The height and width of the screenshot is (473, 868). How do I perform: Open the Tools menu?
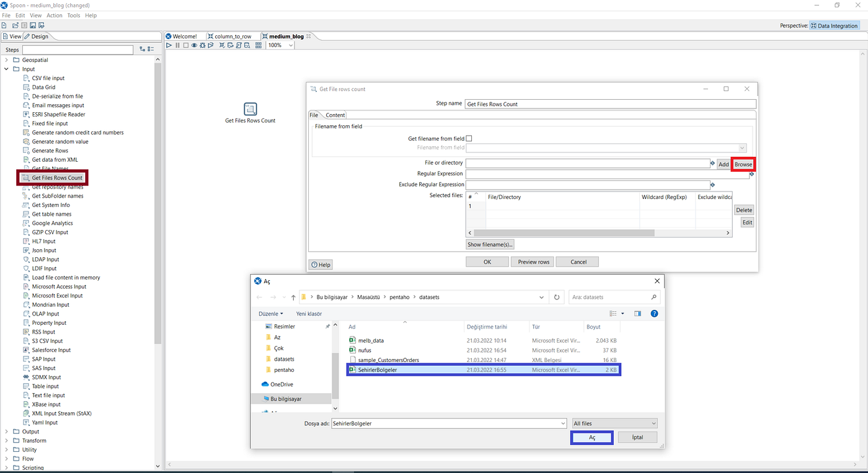73,15
